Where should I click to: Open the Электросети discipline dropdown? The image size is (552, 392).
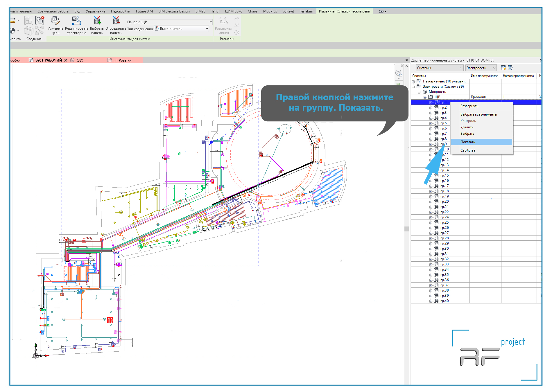[x=481, y=68]
